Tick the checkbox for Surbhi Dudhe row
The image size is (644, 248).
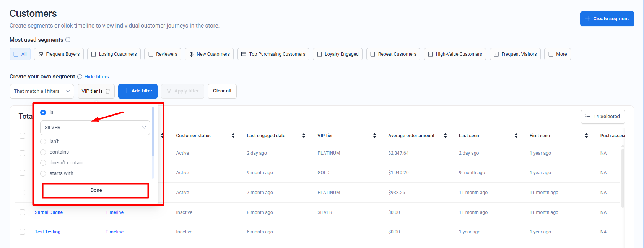click(x=23, y=212)
